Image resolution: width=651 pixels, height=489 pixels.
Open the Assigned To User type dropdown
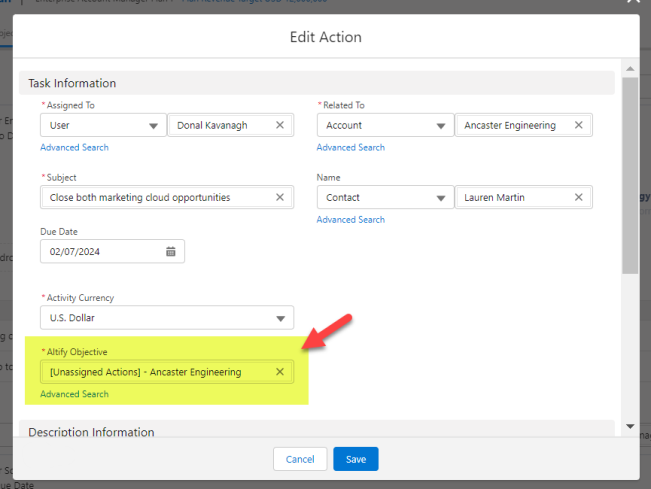[103, 125]
